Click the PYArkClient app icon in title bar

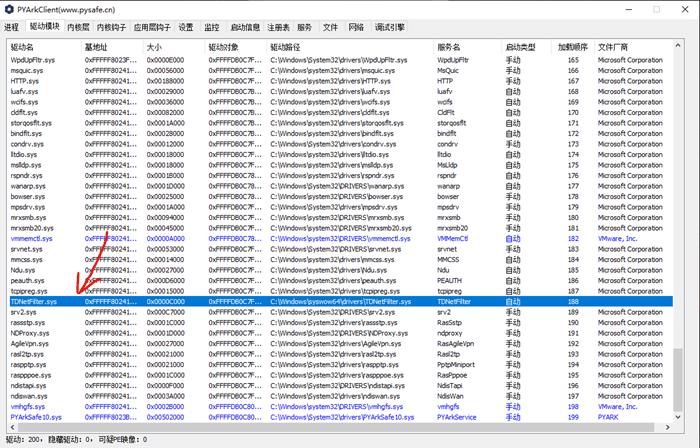8,9
